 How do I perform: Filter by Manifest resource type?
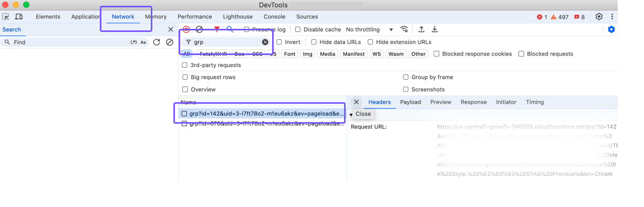click(354, 54)
